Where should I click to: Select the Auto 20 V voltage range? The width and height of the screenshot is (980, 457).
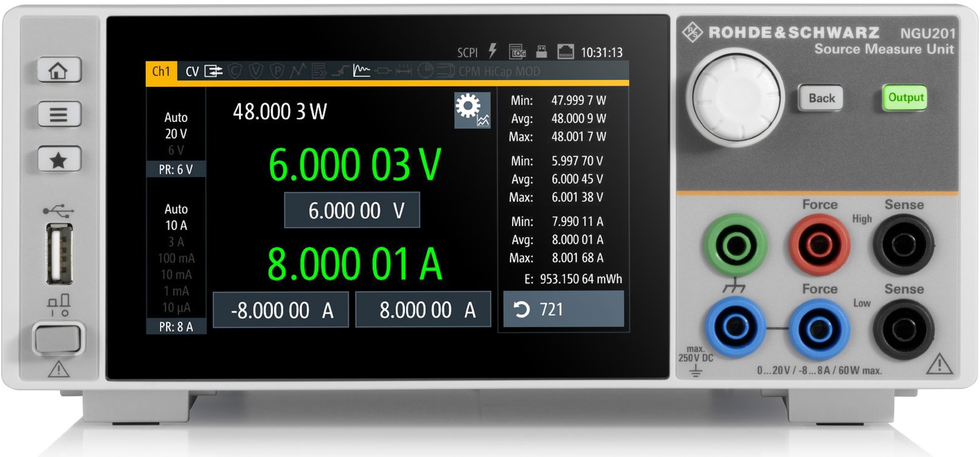[176, 126]
